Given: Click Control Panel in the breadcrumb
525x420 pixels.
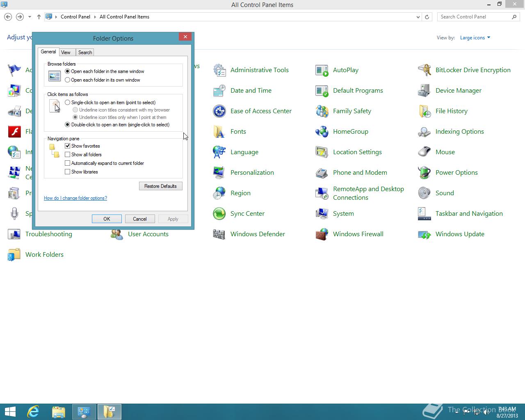Looking at the screenshot, I should point(75,17).
